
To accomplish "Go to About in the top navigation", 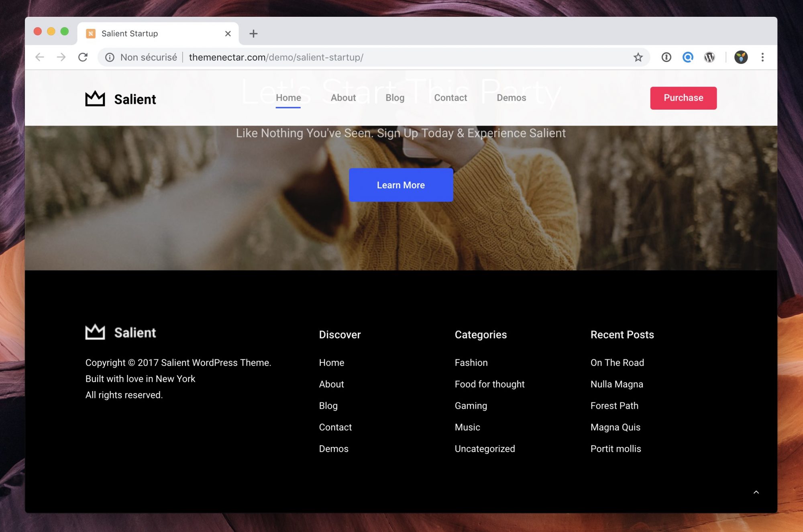I will [343, 98].
